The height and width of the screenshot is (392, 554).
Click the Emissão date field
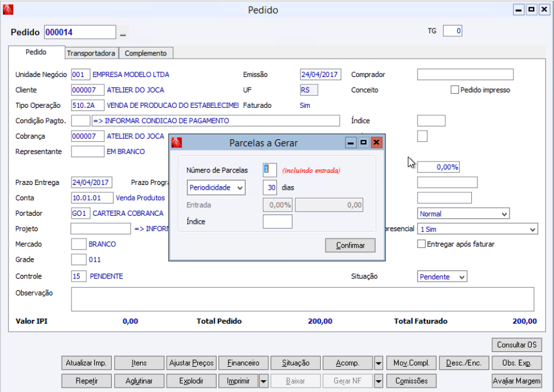pos(320,75)
